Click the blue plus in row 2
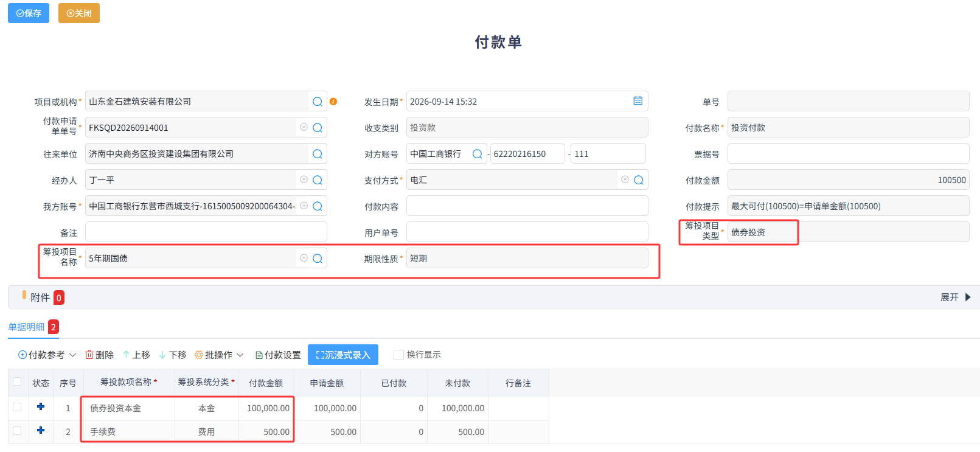This screenshot has width=980, height=452. [41, 431]
